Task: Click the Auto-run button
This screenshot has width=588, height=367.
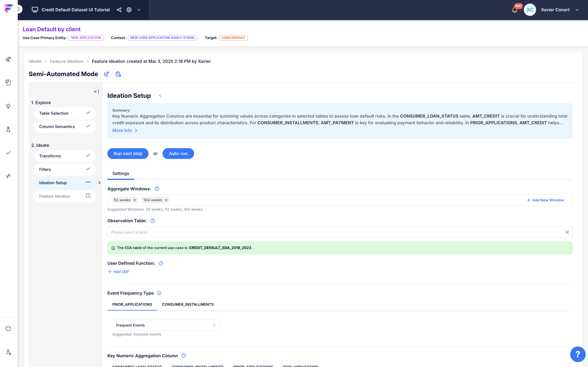Action: tap(178, 153)
